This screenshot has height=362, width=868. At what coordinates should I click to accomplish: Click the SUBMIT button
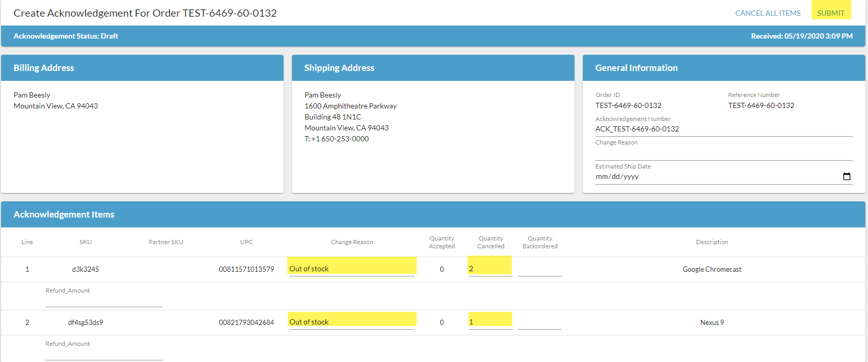(x=830, y=13)
